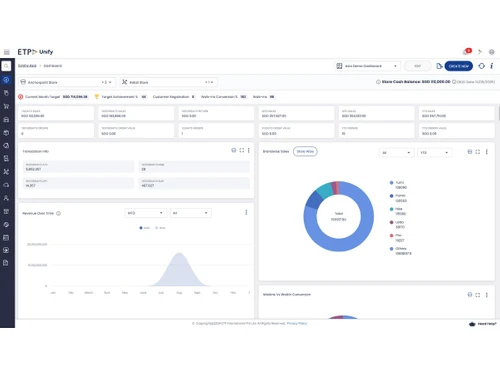500x375 pixels.
Task: Open Brandwise Sales panel kebab menu
Action: tap(487, 152)
